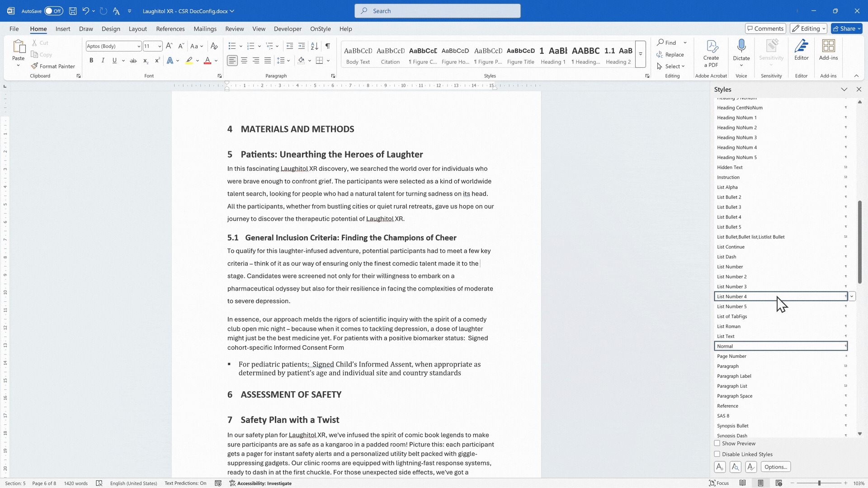
Task: Switch to Print Layout view
Action: [x=761, y=483]
